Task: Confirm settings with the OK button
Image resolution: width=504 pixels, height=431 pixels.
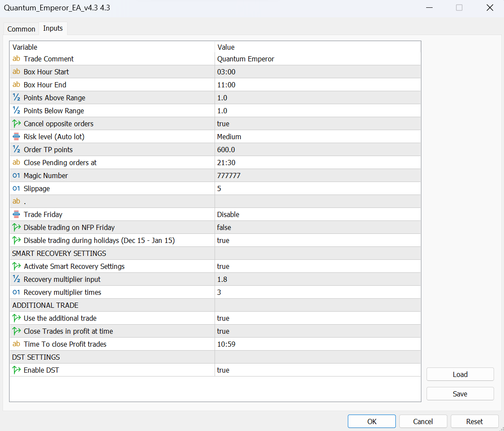Action: [372, 421]
